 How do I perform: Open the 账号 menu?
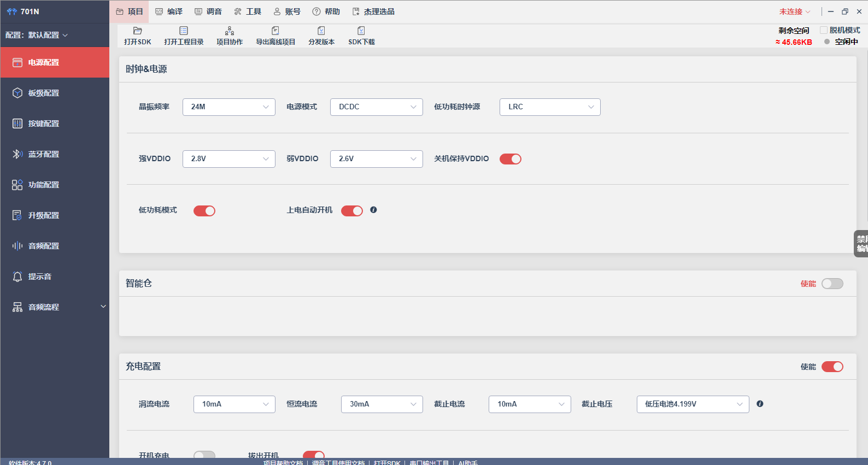pos(287,11)
